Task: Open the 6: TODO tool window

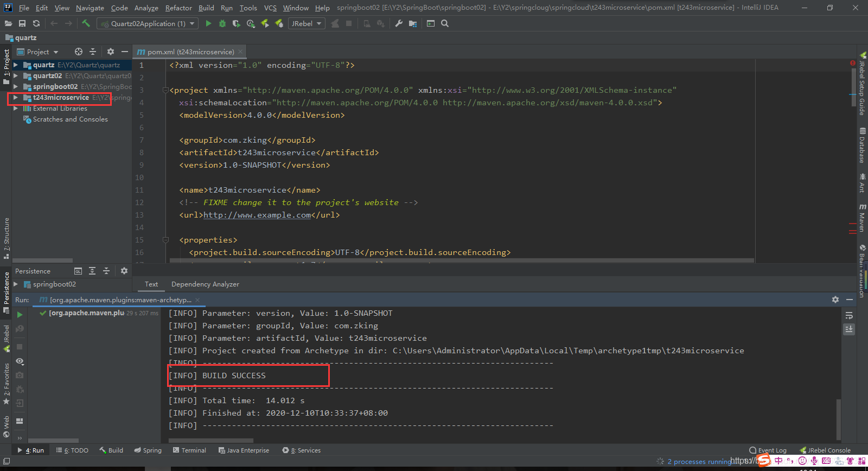Action: click(x=72, y=450)
